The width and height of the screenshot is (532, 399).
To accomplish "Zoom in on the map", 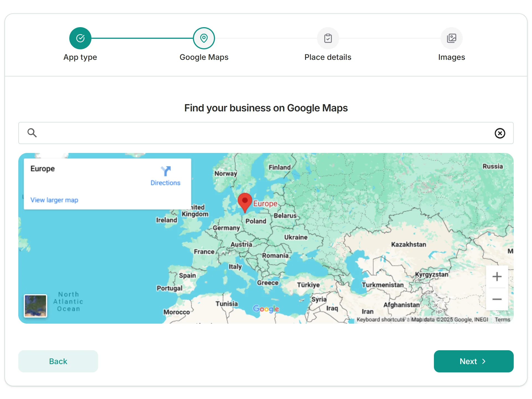I will [x=497, y=277].
